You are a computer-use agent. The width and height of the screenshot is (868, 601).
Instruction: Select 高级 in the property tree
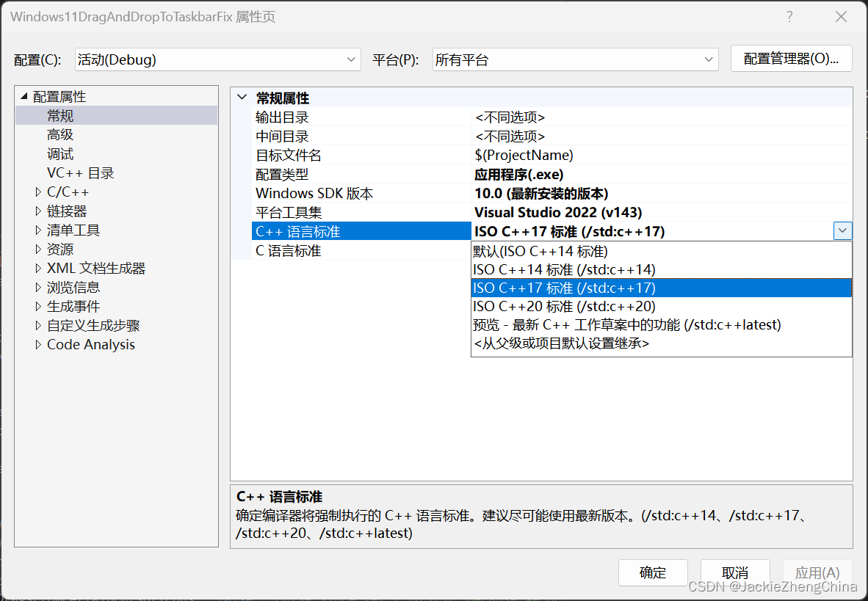coord(60,134)
